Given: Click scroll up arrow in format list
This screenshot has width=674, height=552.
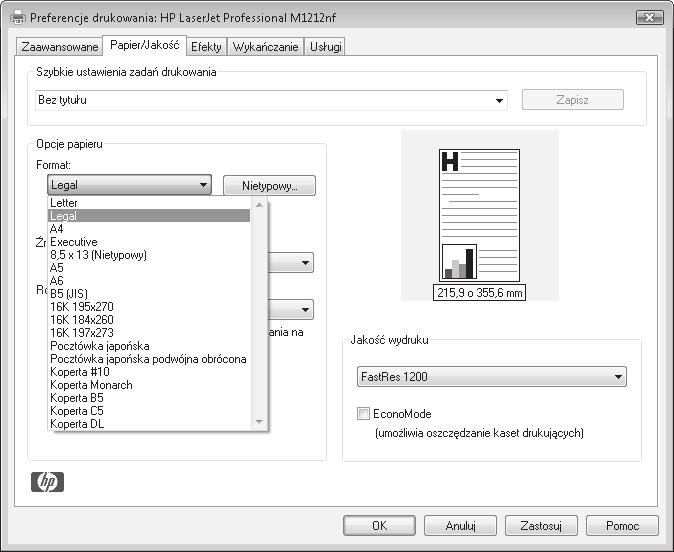Looking at the screenshot, I should tap(259, 205).
